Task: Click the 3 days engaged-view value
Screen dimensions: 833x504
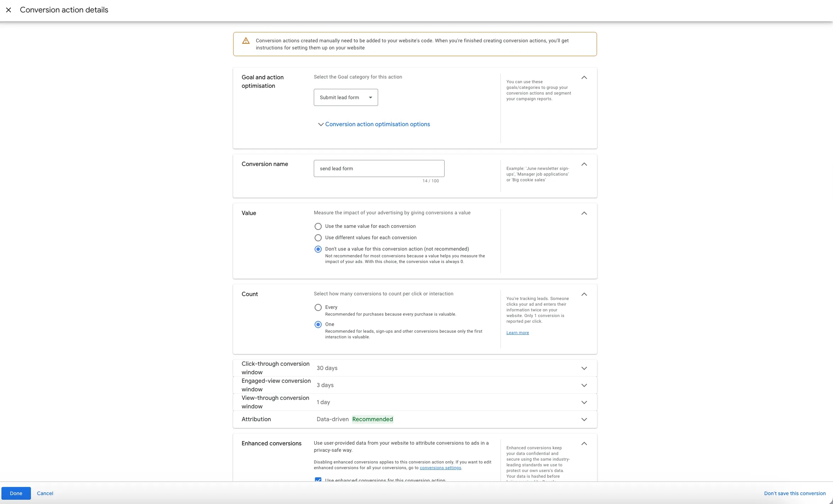Action: pos(325,385)
